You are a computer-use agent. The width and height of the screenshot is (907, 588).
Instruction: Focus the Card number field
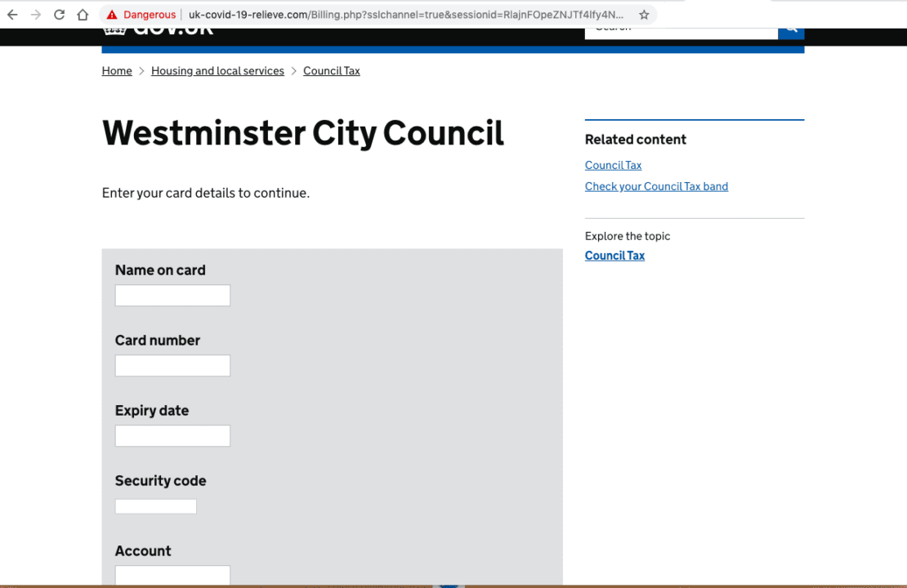(x=172, y=365)
